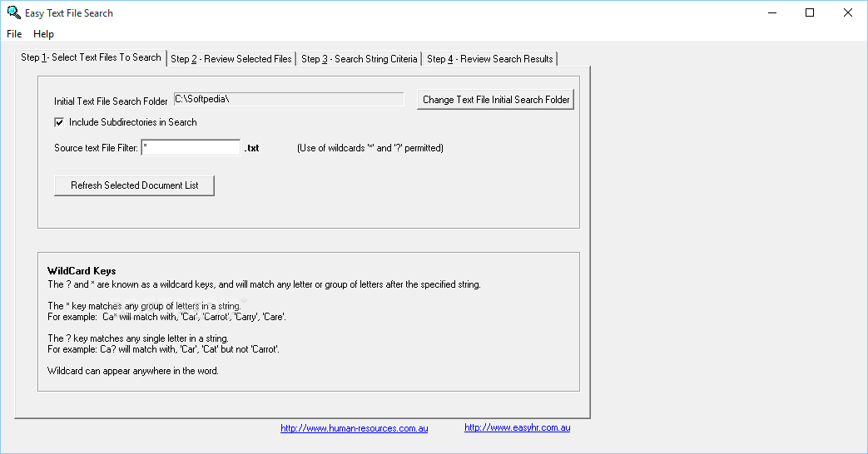Click the Source text File Filter field

click(191, 148)
